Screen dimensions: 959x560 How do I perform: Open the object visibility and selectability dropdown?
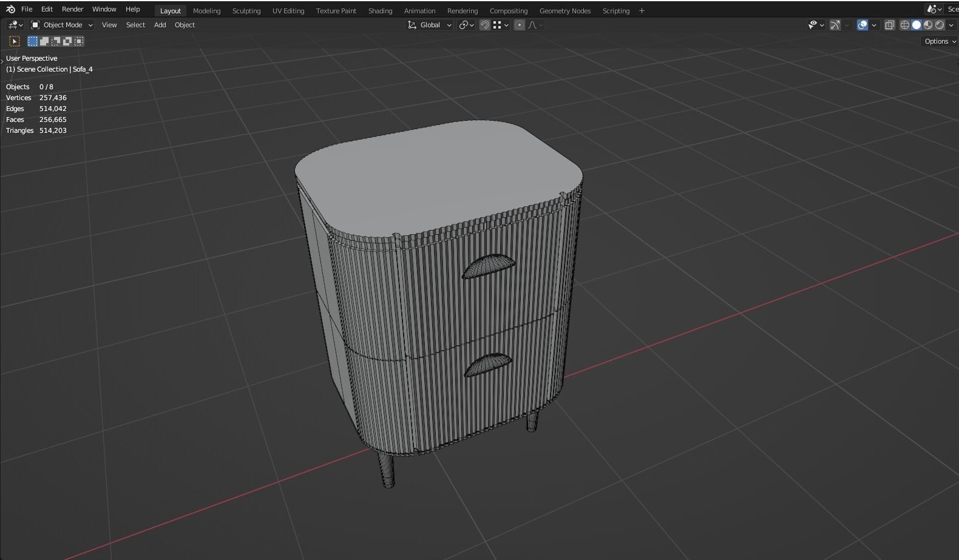click(816, 25)
